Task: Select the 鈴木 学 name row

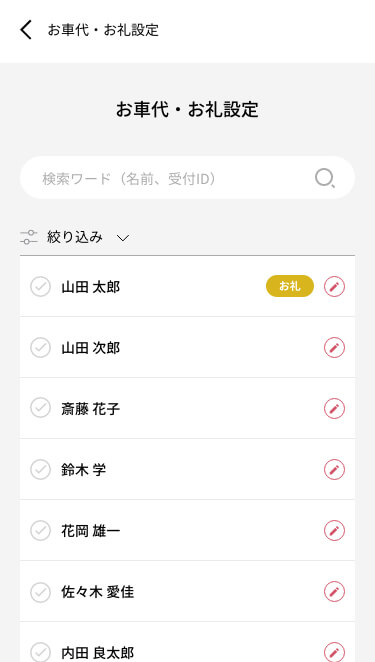Action: click(x=187, y=469)
